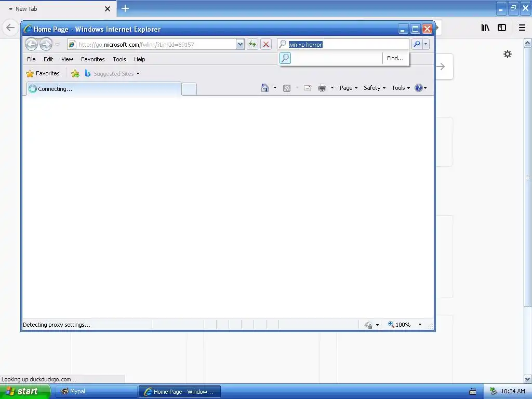Click the Suggested Sites link
The image size is (532, 399).
coord(114,74)
